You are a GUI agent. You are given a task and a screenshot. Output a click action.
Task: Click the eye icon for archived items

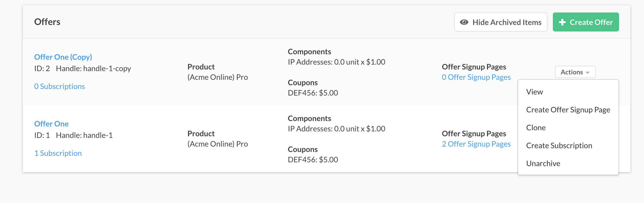(464, 22)
